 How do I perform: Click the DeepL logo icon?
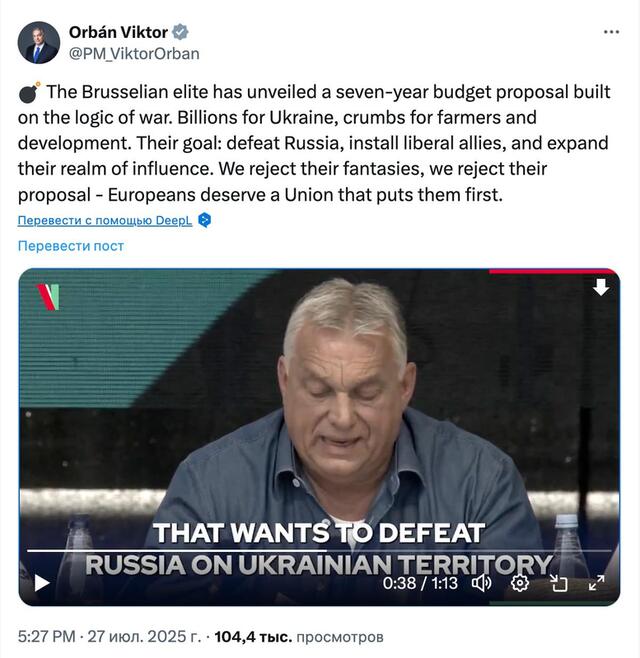pyautogui.click(x=204, y=220)
